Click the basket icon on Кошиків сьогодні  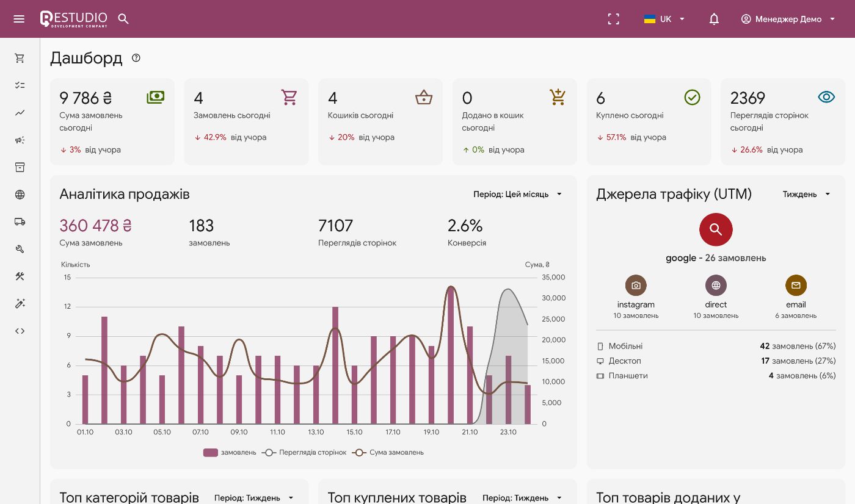[x=424, y=97]
